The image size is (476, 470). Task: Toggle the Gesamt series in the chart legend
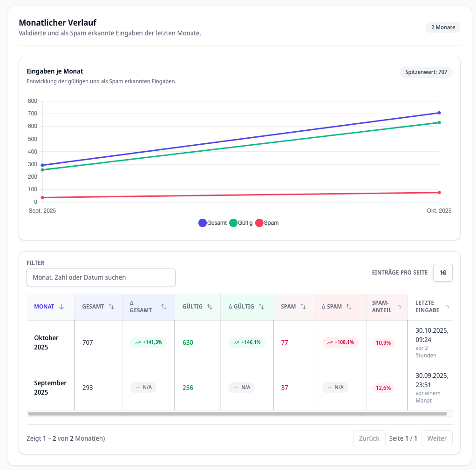[202, 223]
